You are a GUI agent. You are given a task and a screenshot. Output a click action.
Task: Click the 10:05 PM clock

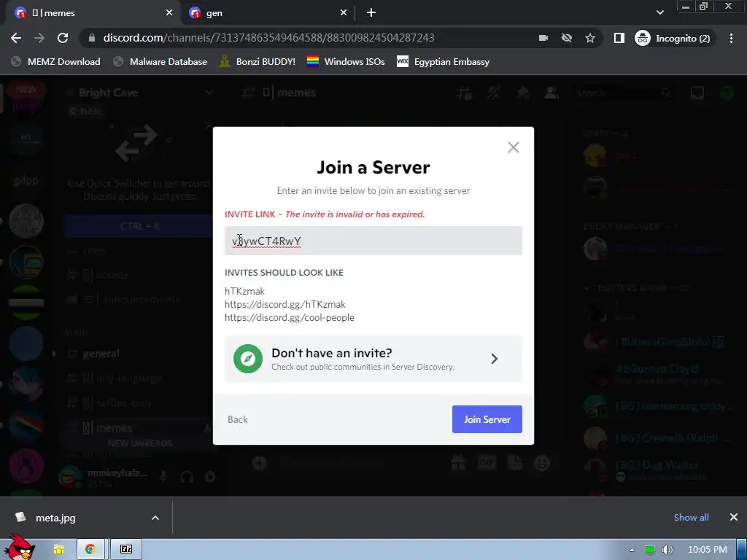pos(708,550)
